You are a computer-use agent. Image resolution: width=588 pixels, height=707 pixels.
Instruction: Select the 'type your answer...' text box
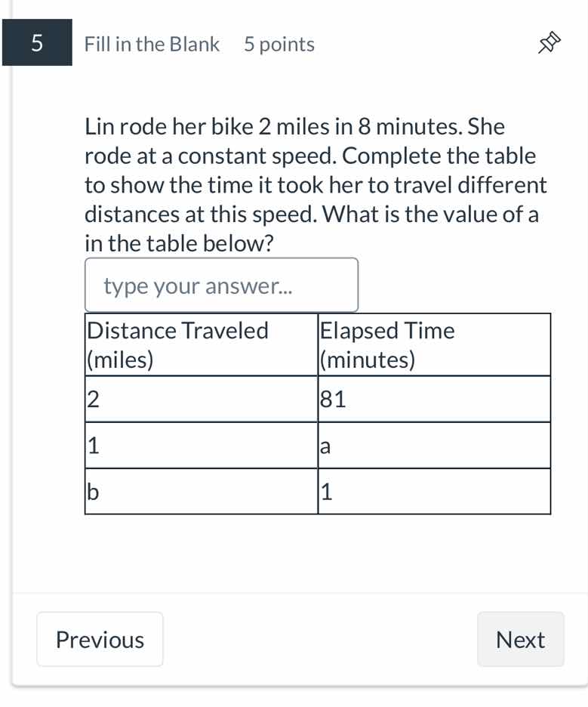click(x=221, y=285)
